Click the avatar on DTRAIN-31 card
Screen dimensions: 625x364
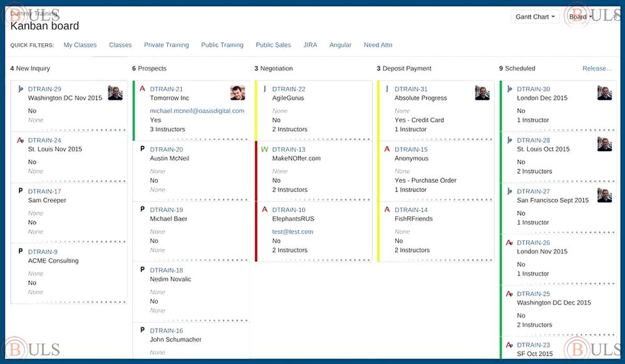[x=482, y=93]
